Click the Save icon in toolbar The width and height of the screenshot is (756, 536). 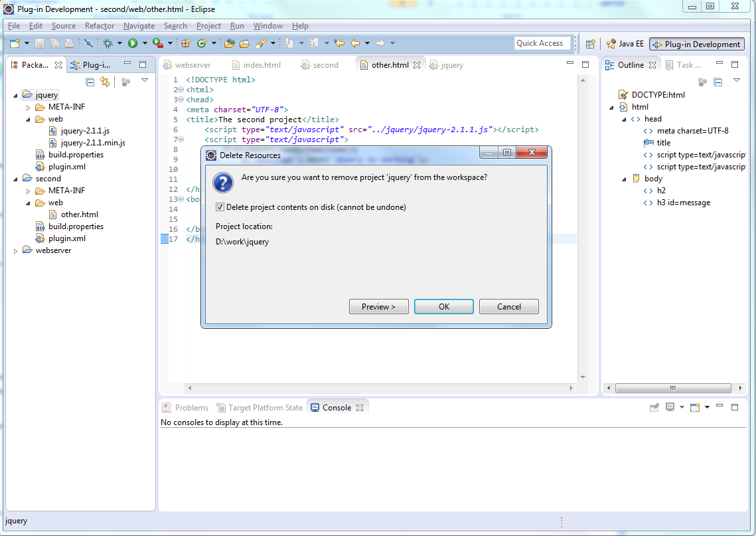tap(40, 43)
